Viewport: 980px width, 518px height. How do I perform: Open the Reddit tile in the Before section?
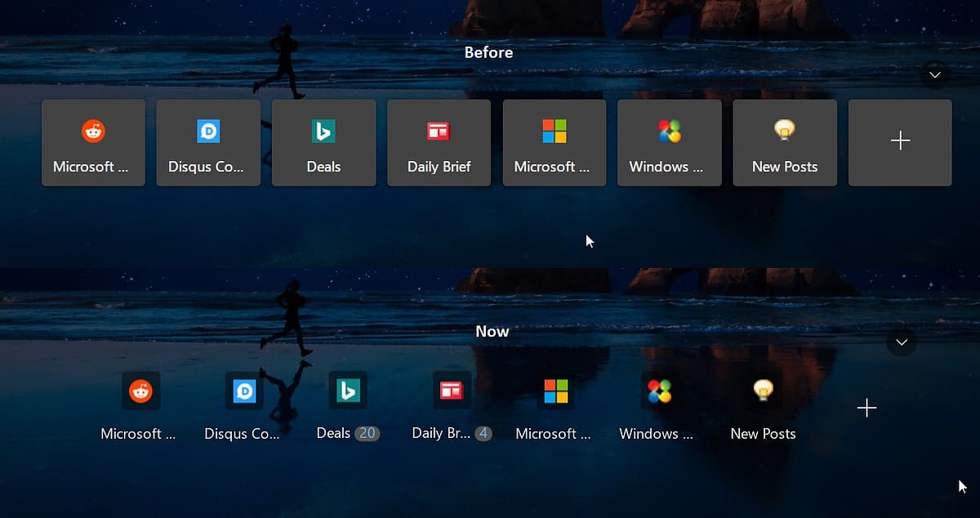[x=93, y=142]
